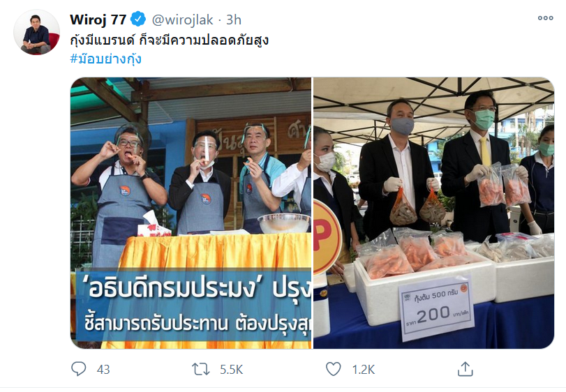
Task: View the left photo of men eating shrimp
Action: coord(191,213)
